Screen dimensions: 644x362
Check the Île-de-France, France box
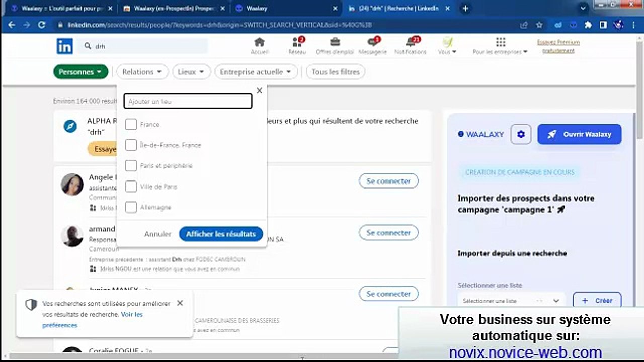[131, 145]
